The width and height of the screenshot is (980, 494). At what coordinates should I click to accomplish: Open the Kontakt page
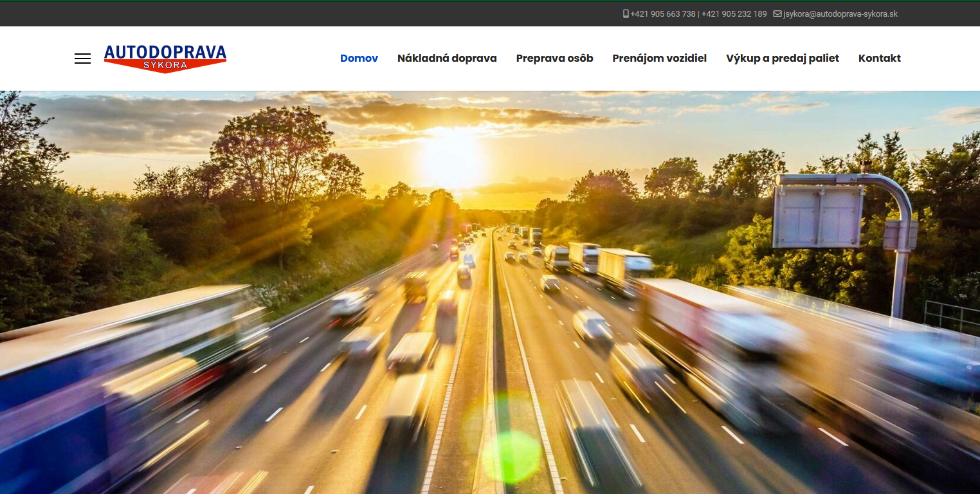point(879,58)
